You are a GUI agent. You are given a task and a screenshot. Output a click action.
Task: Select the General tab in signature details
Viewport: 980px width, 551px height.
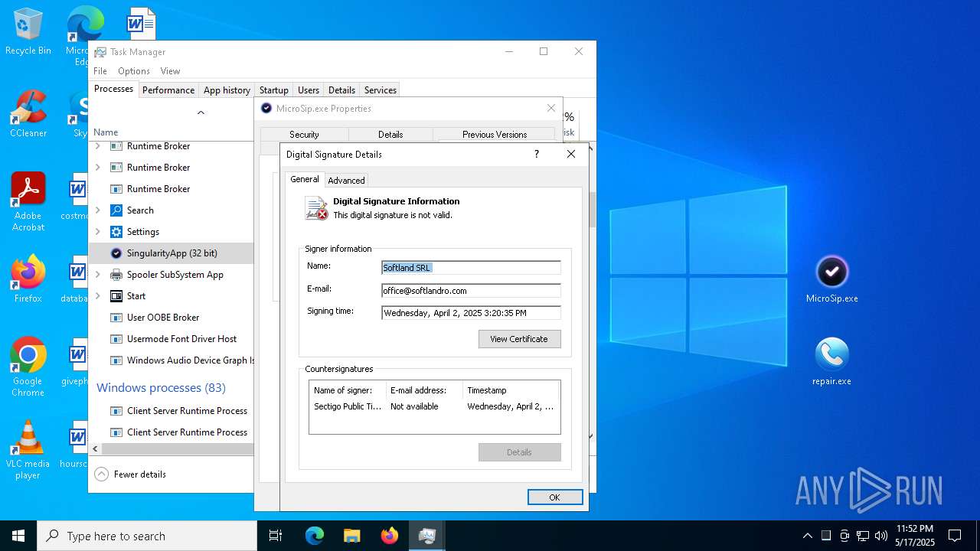pyautogui.click(x=305, y=179)
